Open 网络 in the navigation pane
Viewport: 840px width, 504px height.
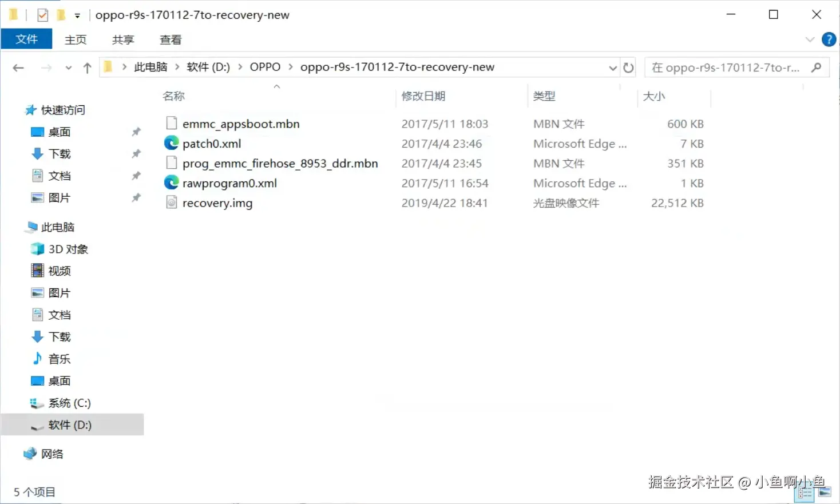(x=52, y=454)
